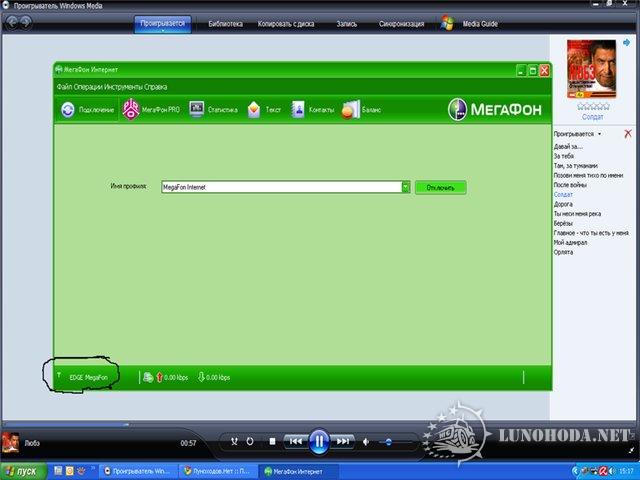Image resolution: width=640 pixels, height=480 pixels.
Task: Select track Главное - что ты есть у меня
Action: coord(591,233)
